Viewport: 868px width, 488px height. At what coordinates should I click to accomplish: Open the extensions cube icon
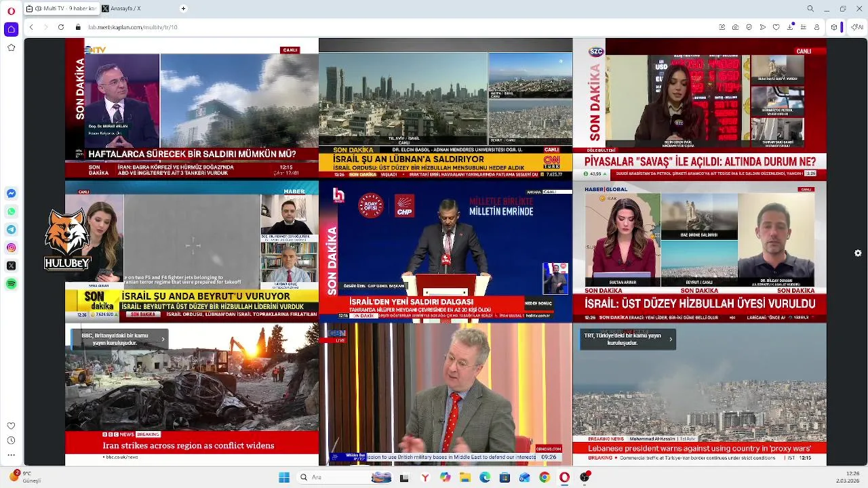click(834, 27)
